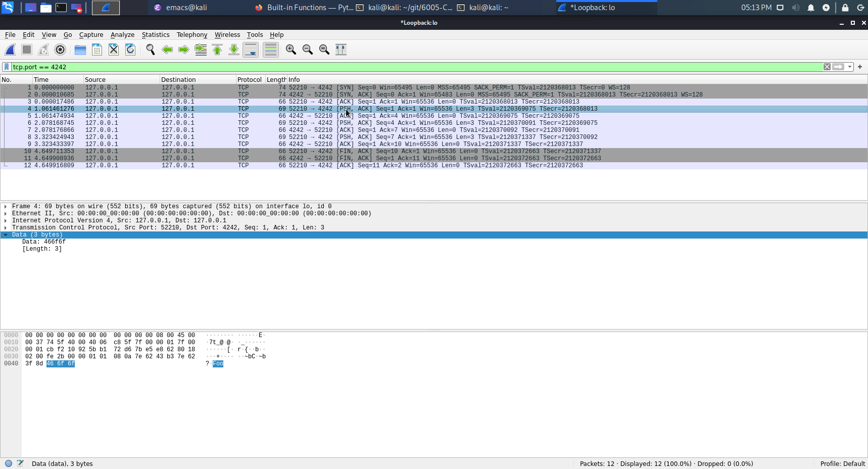Clear the display filter with the X button

(827, 67)
